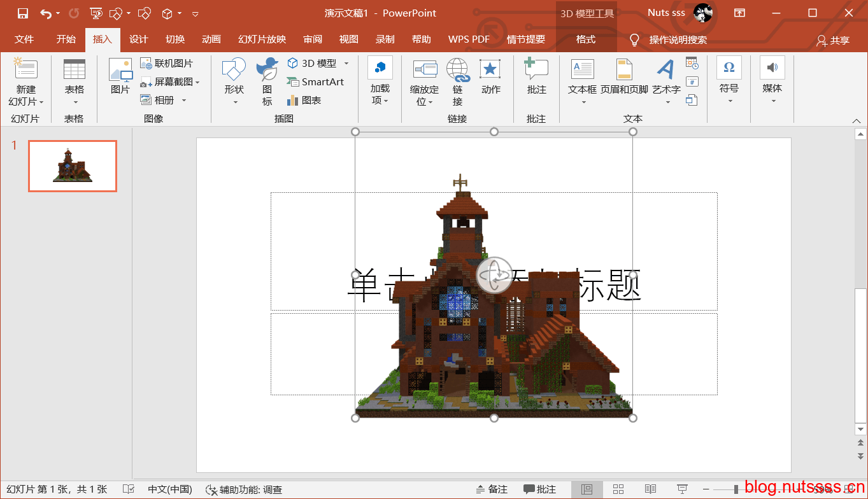Click 辅助功能: 调查 accessibility status
Image resolution: width=868 pixels, height=499 pixels.
244,489
